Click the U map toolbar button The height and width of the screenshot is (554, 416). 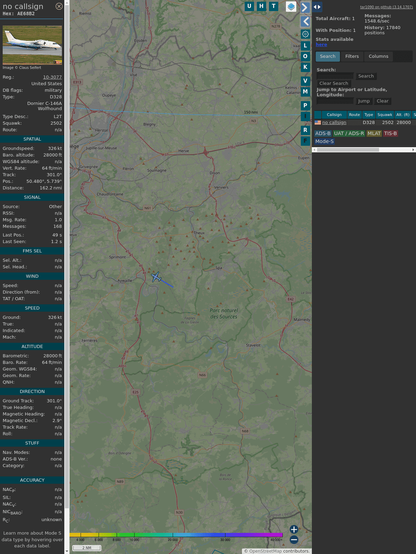pyautogui.click(x=249, y=6)
